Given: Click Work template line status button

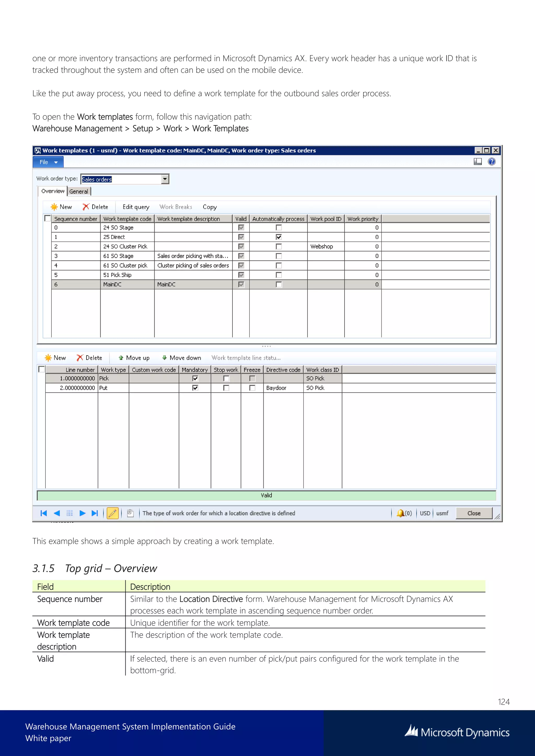Looking at the screenshot, I should (246, 358).
